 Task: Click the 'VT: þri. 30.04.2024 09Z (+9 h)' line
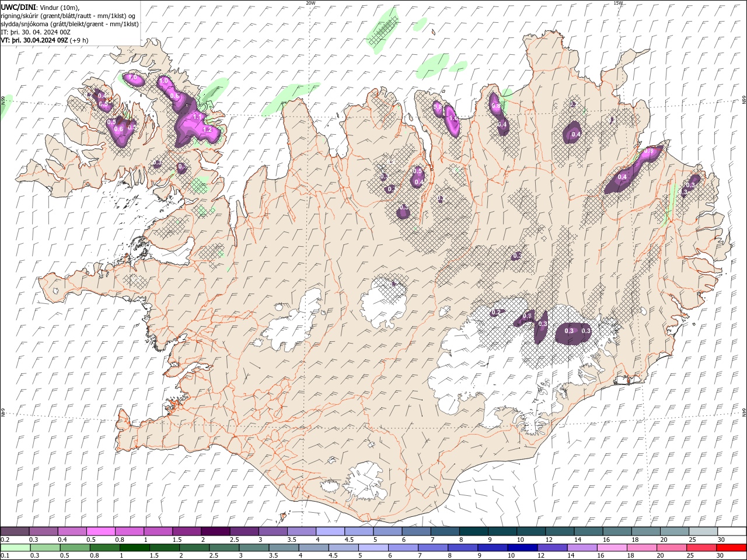(x=45, y=40)
